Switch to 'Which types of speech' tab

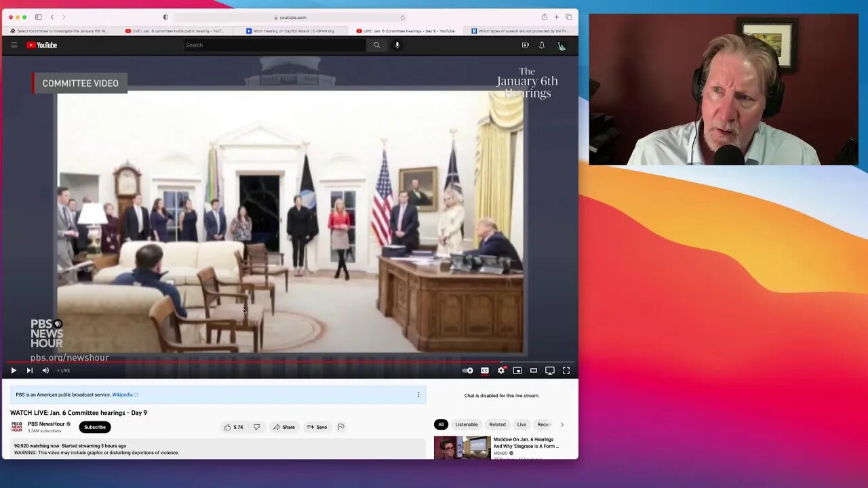click(x=520, y=31)
